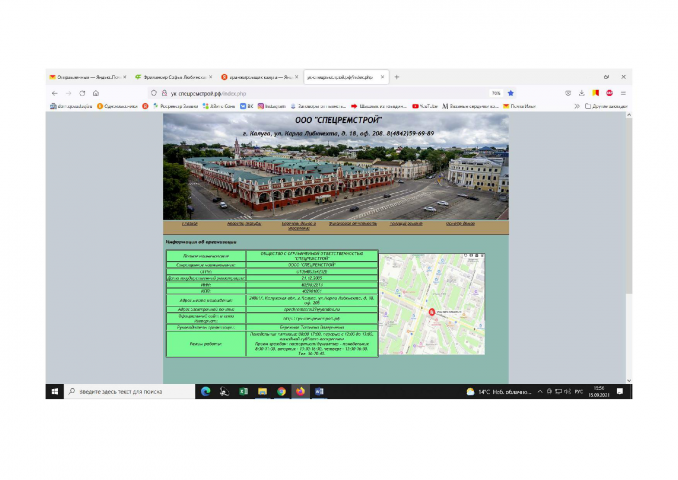Image resolution: width=678 pixels, height=480 pixels.
Task: Close the active index.php tab
Action: 382,77
